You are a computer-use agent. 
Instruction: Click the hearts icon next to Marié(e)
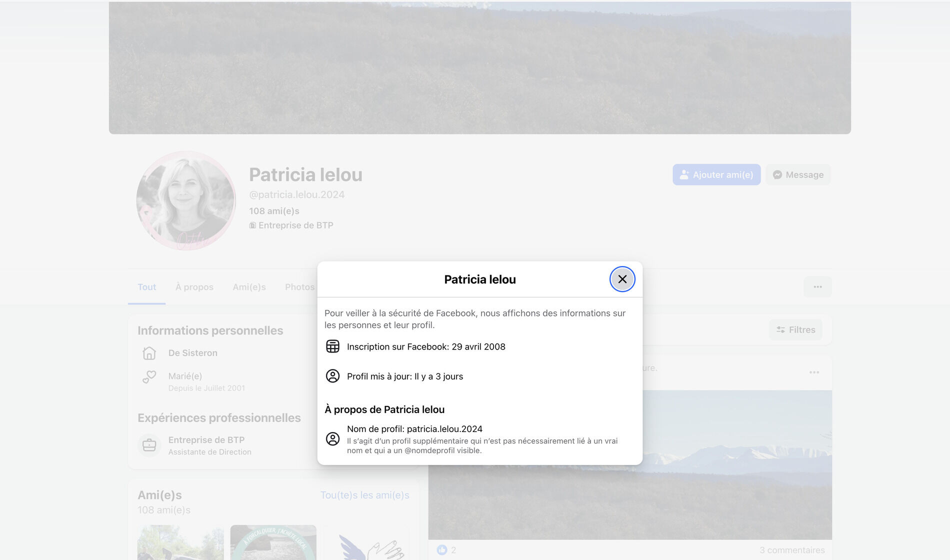pos(149,376)
